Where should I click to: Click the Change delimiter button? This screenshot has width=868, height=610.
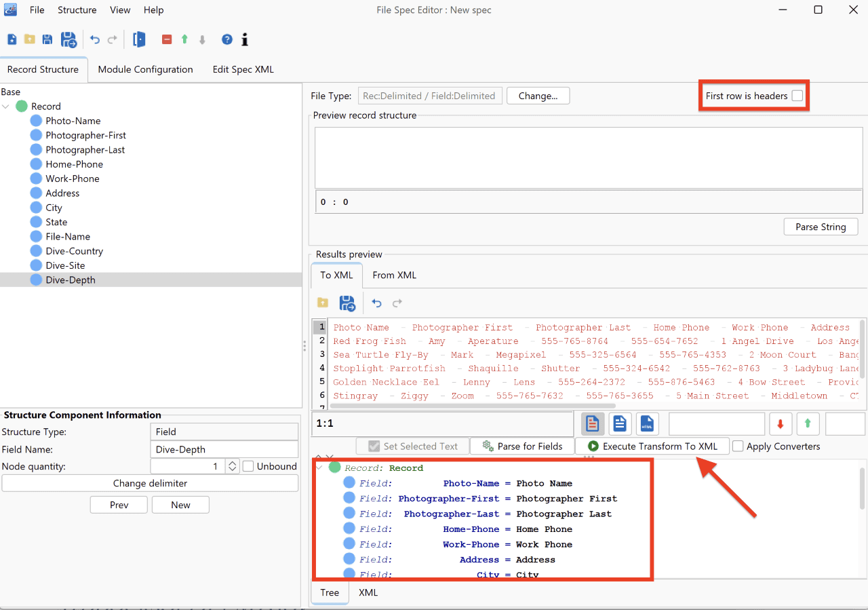tap(150, 483)
